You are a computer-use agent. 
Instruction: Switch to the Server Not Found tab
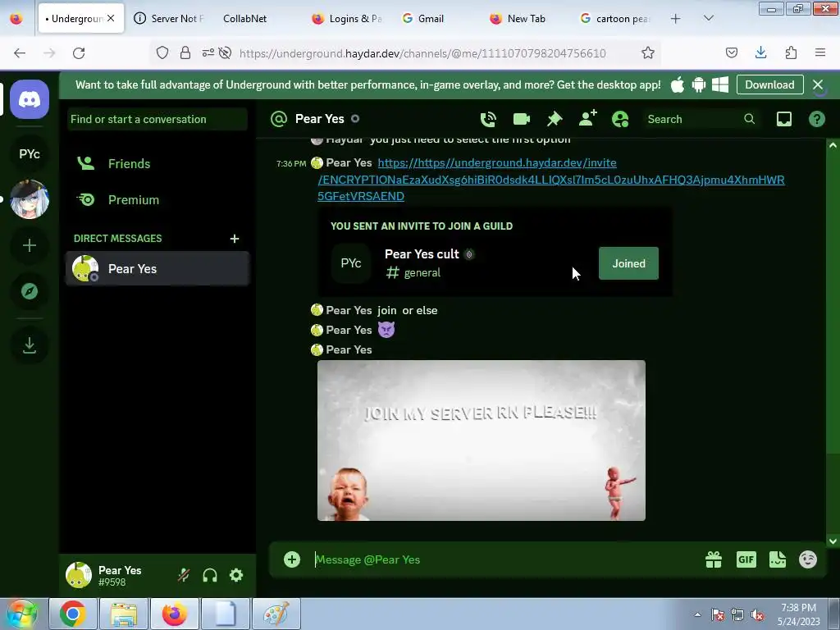(168, 19)
